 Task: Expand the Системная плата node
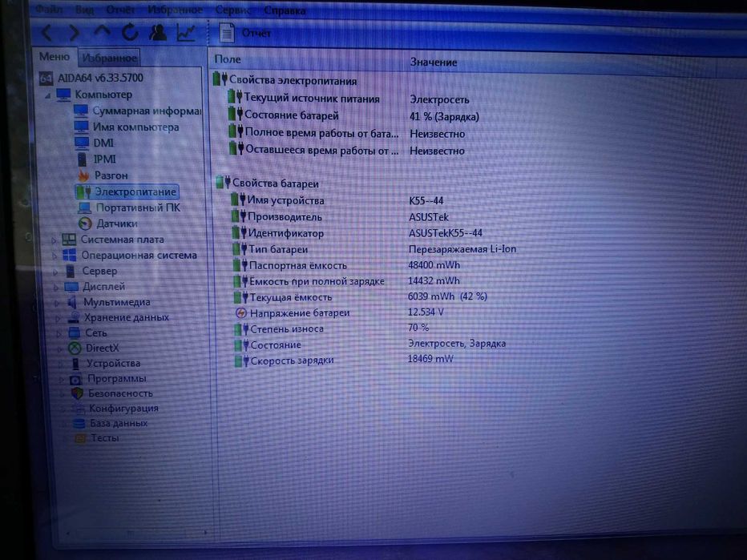click(x=54, y=240)
